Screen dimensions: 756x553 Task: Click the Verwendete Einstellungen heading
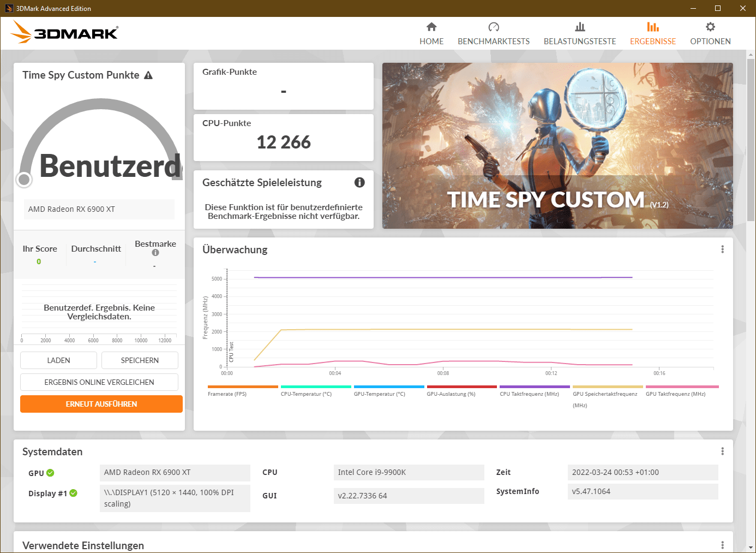[x=83, y=545]
